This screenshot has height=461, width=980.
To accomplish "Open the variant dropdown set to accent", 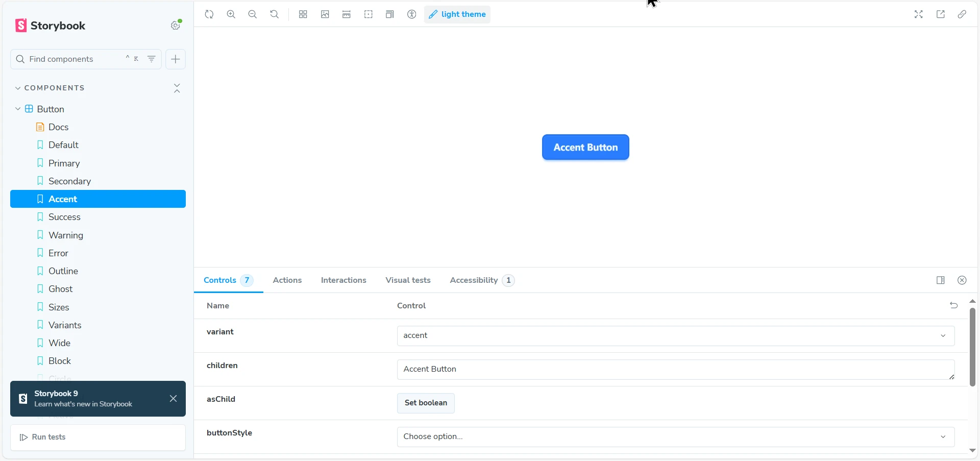I will [675, 336].
